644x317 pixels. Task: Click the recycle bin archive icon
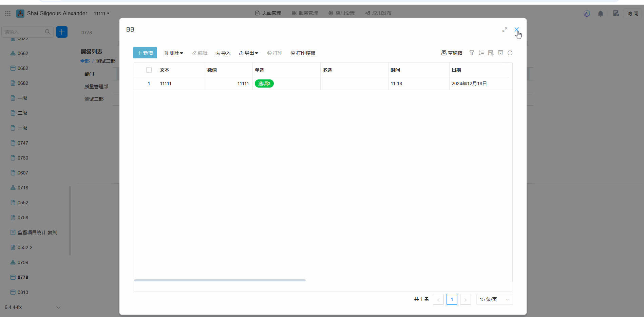point(500,53)
